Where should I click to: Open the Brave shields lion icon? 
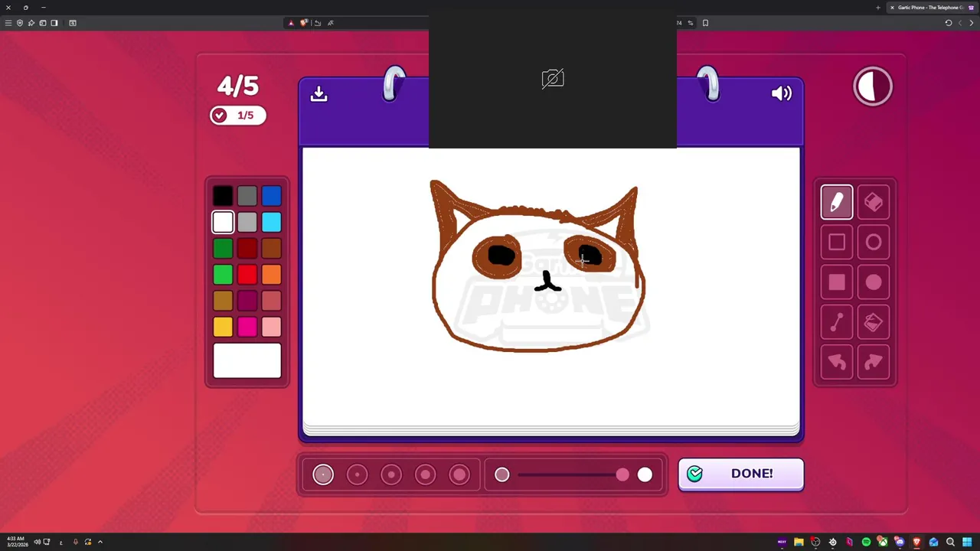pyautogui.click(x=303, y=23)
